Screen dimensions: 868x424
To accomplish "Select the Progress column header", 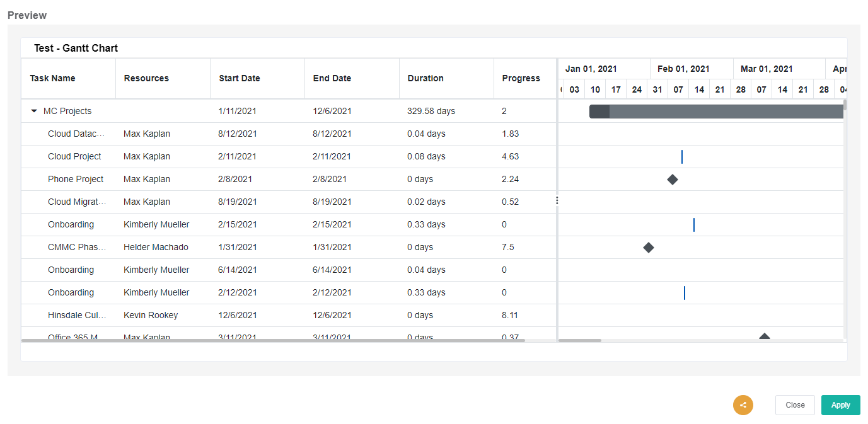I will (521, 78).
